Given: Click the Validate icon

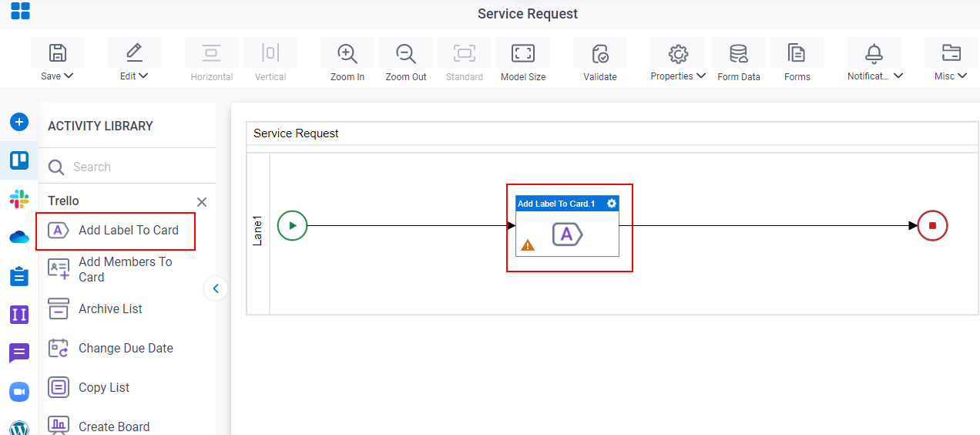Looking at the screenshot, I should pos(600,52).
